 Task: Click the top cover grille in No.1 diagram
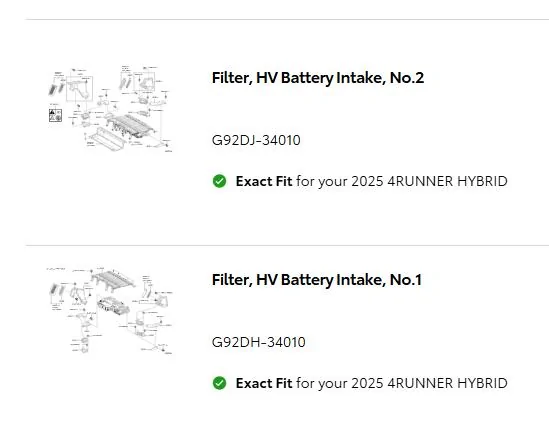coord(113,280)
